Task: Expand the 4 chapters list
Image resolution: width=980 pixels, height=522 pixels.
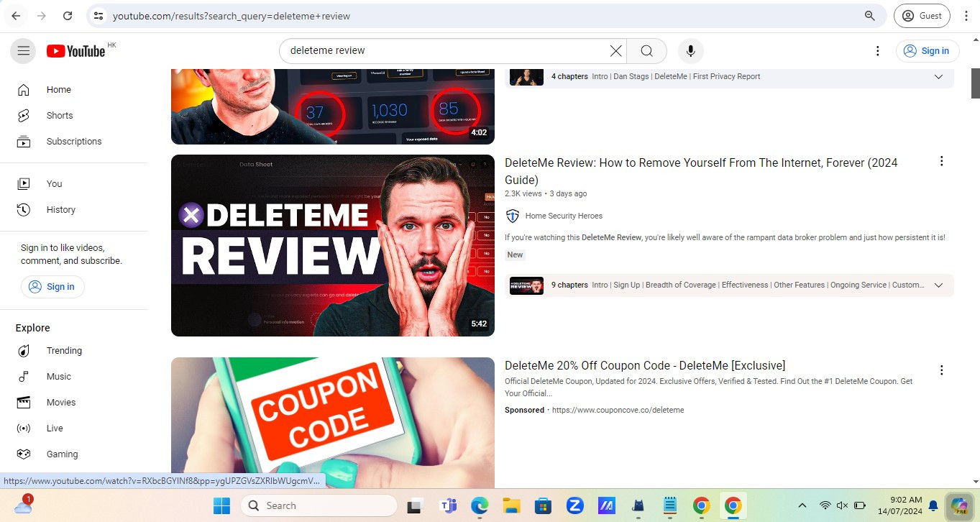Action: point(938,77)
